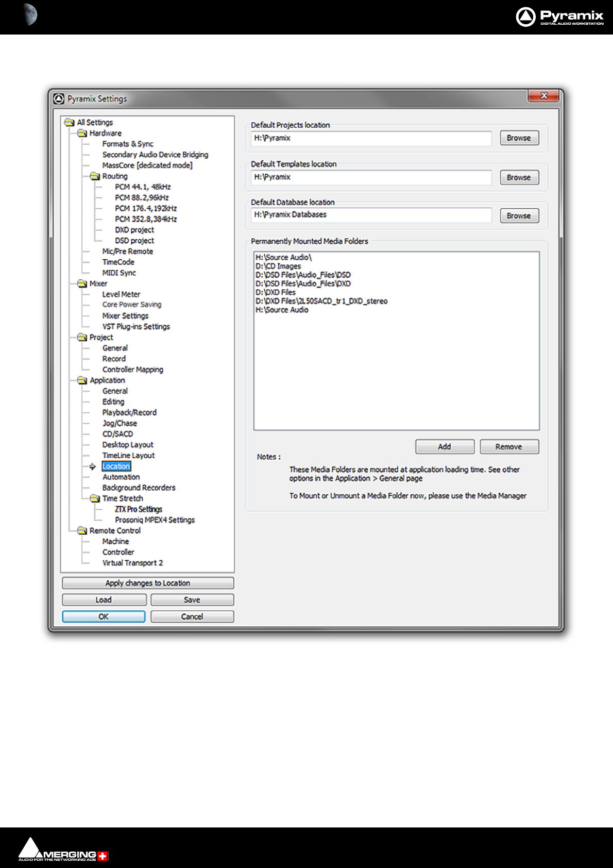Open PCM 88.2,96kHz routing

142,198
